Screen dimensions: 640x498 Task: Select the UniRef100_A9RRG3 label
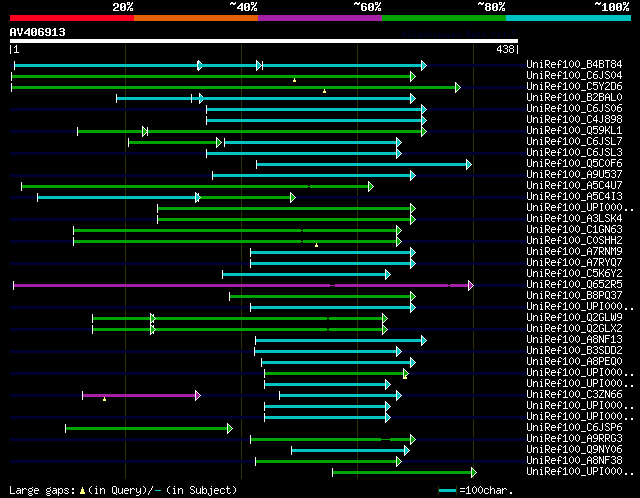(574, 439)
